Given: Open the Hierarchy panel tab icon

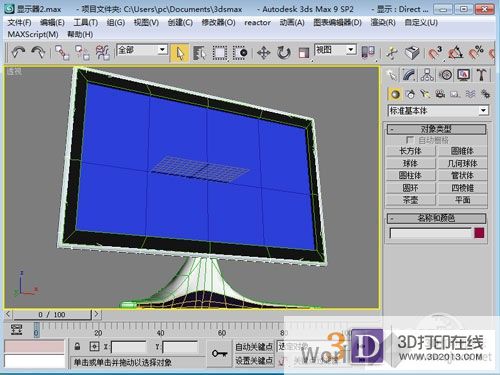Looking at the screenshot, I should [x=427, y=75].
